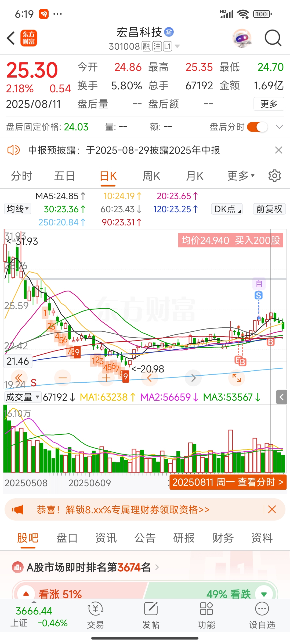Tap the blue 企 enterprise badge
The height and width of the screenshot is (644, 290).
click(x=169, y=32)
